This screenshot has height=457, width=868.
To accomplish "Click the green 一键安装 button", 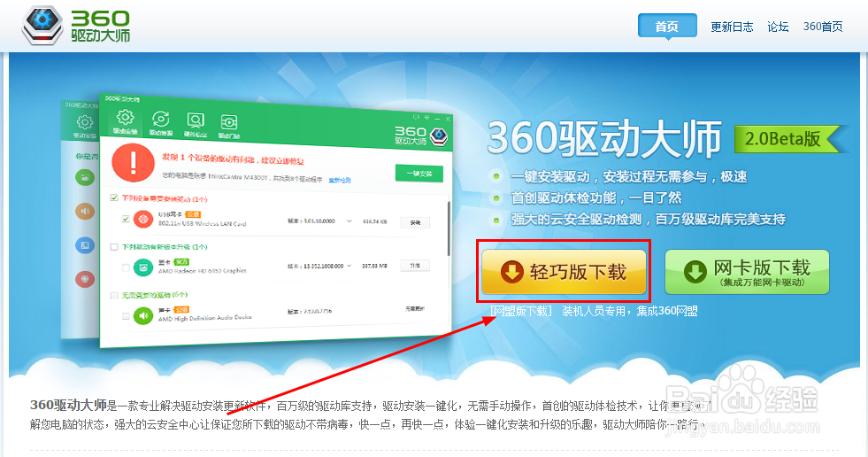I will [419, 174].
